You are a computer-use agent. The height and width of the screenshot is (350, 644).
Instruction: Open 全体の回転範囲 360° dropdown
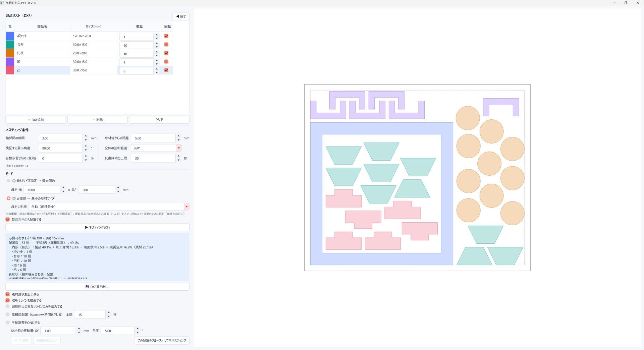156,148
